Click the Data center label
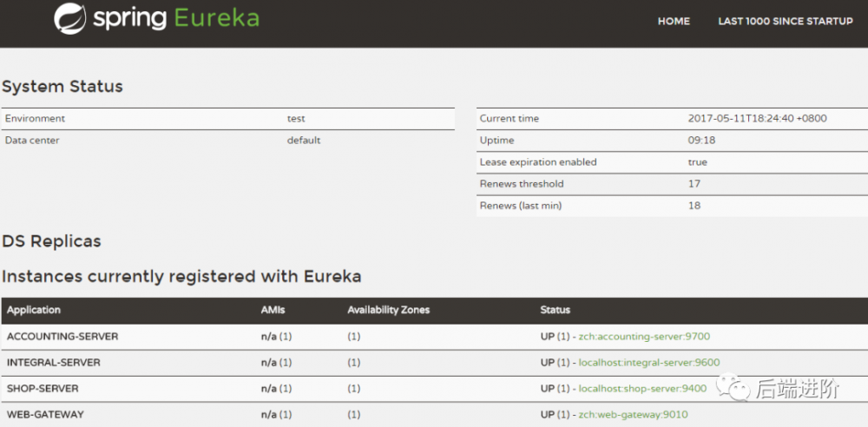Screen dimensions: 868x427 32,140
